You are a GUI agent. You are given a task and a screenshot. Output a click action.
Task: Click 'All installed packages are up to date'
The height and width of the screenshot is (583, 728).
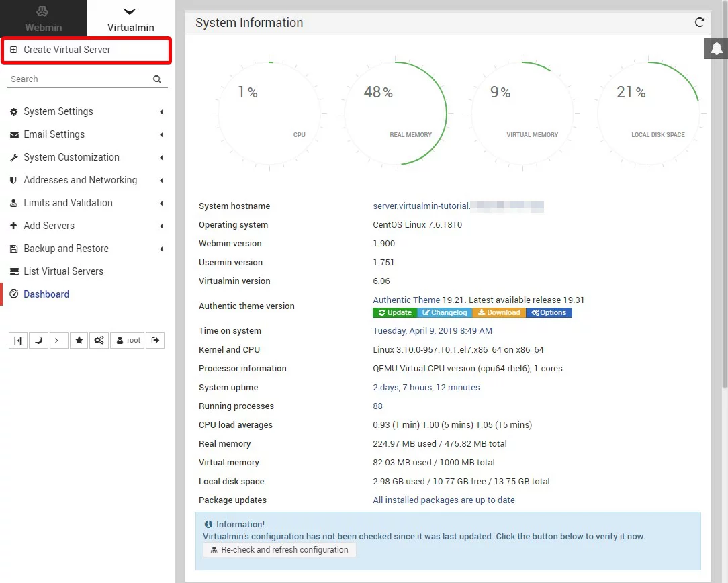(x=444, y=500)
